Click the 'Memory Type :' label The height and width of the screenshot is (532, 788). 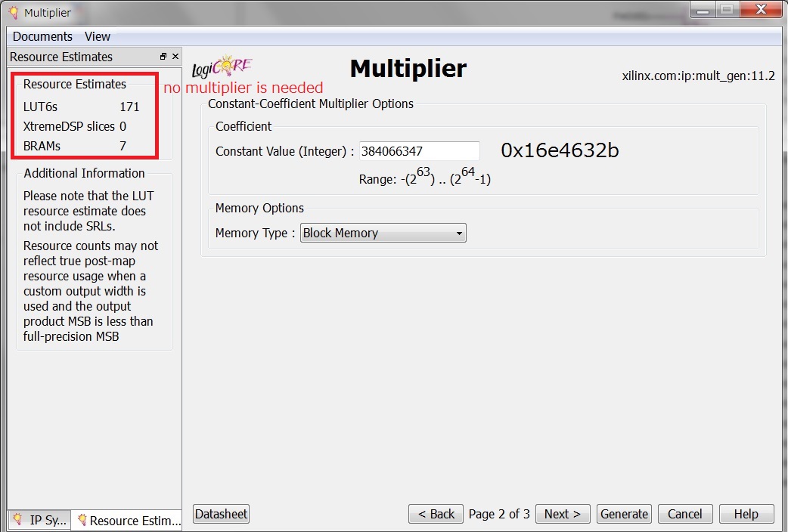(255, 233)
